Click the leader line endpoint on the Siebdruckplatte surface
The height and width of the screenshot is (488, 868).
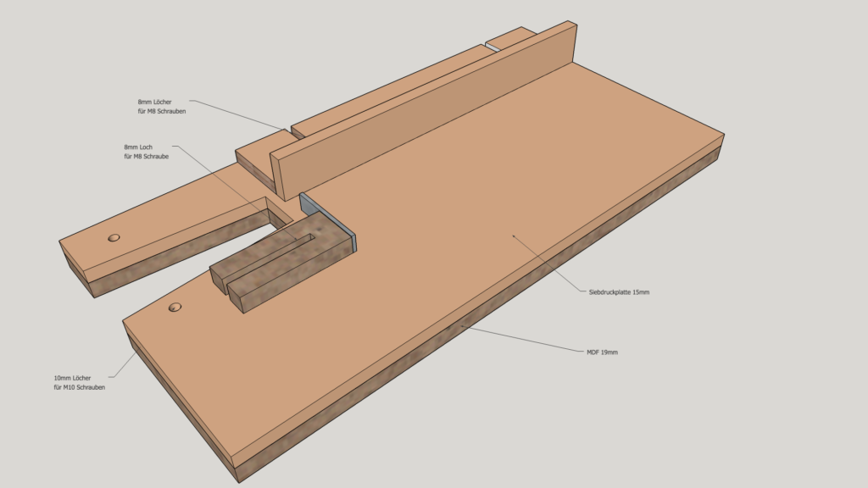(x=514, y=235)
